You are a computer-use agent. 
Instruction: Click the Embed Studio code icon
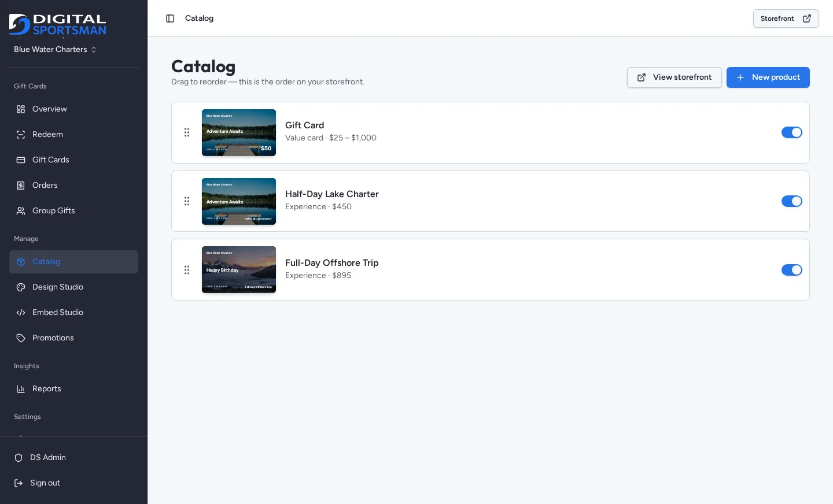pos(21,313)
